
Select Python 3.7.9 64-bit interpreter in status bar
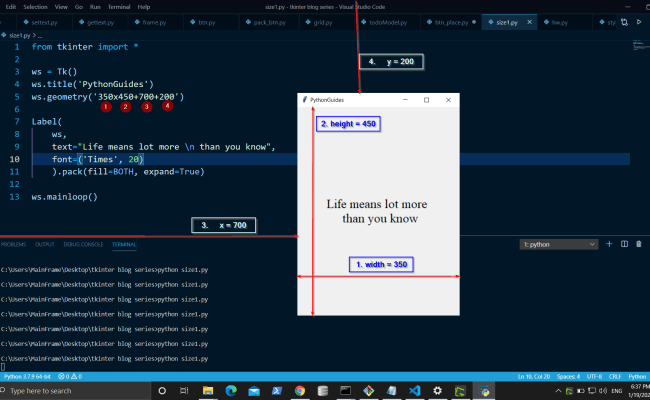[x=27, y=376]
